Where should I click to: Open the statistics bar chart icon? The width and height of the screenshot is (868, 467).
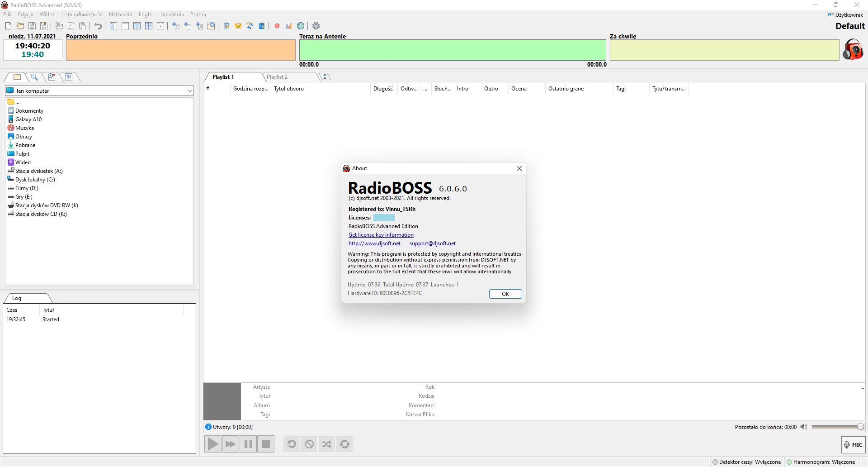pyautogui.click(x=289, y=26)
